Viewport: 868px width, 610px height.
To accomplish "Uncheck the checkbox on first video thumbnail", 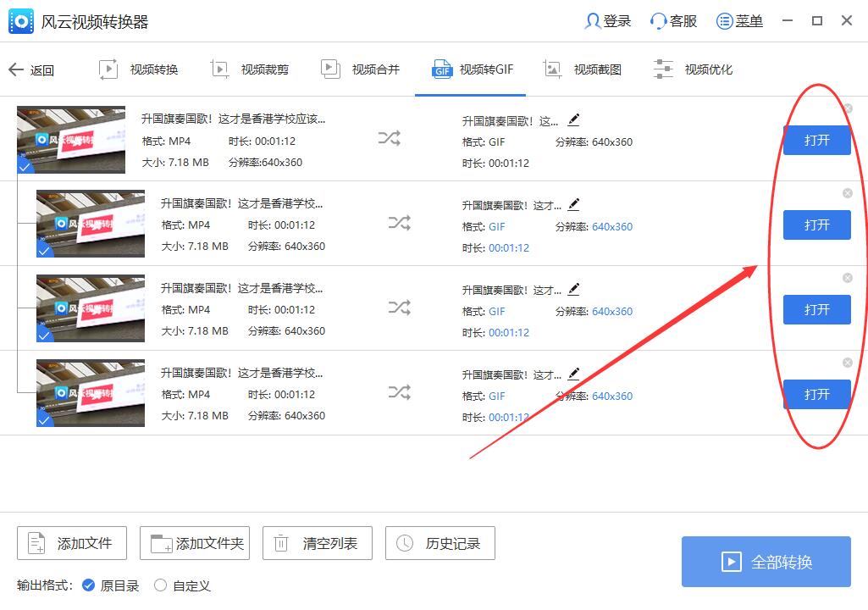I will pyautogui.click(x=24, y=166).
